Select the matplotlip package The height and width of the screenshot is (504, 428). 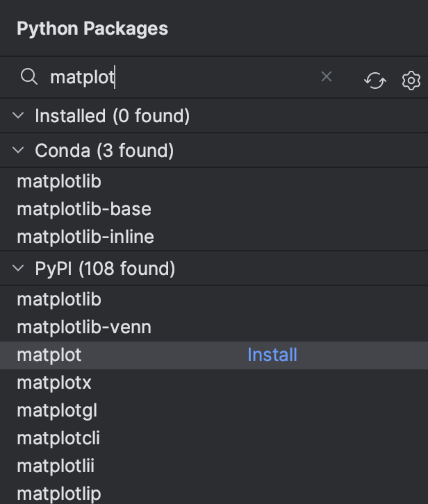(59, 494)
